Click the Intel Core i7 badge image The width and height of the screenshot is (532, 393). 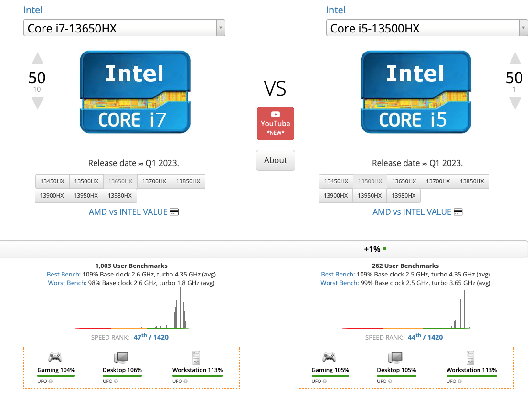click(135, 92)
